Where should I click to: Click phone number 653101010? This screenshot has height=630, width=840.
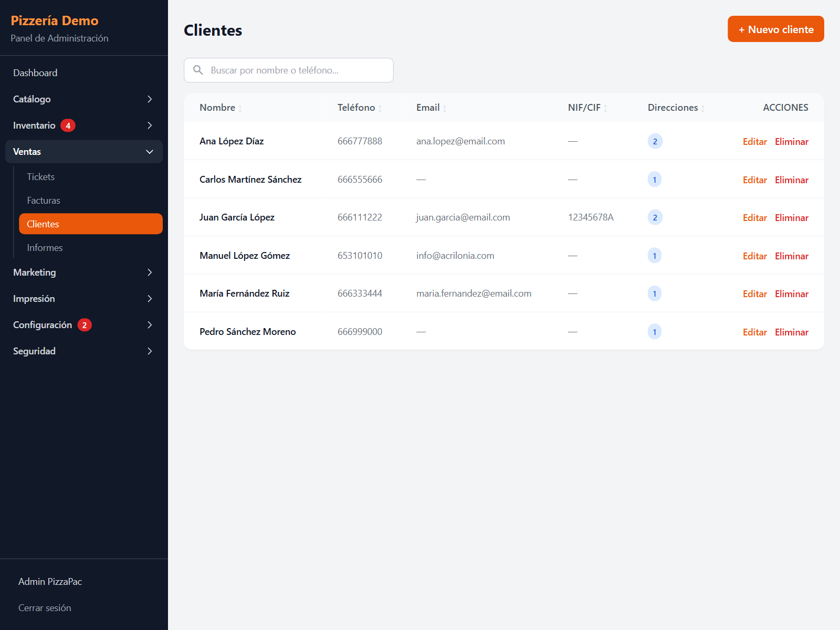tap(360, 256)
